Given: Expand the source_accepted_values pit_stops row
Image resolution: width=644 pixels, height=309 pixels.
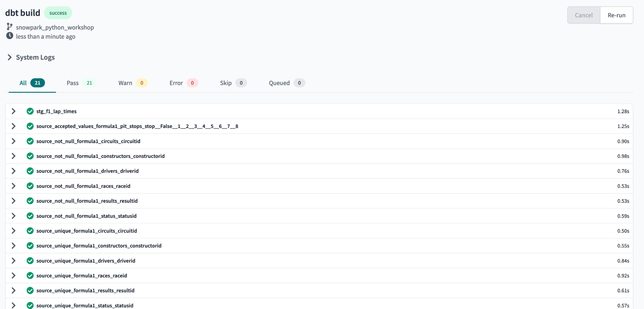Looking at the screenshot, I should coord(14,126).
